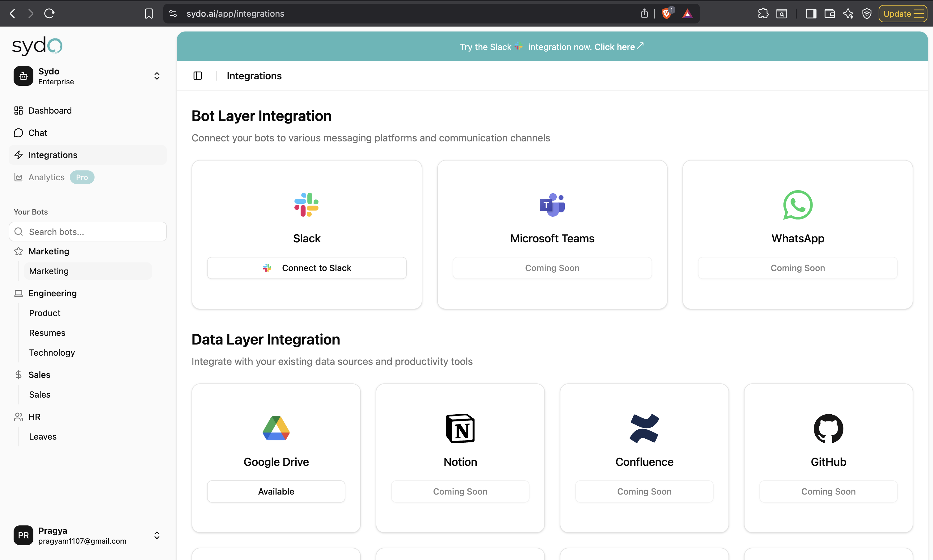This screenshot has height=560, width=933.
Task: Open Pragya user account menu
Action: pyautogui.click(x=88, y=536)
